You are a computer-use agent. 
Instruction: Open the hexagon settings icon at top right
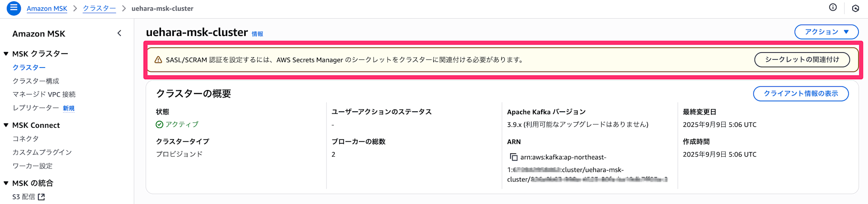[x=855, y=8]
